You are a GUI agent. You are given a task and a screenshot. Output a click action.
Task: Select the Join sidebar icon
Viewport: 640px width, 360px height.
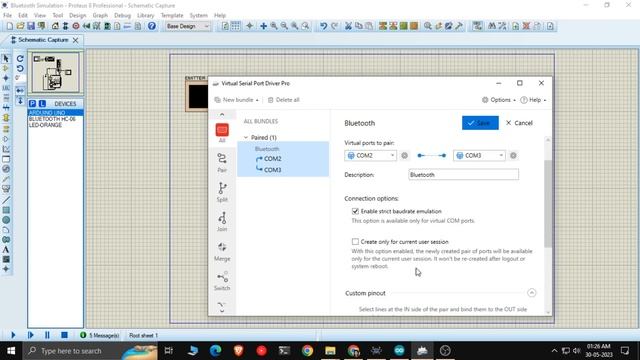222,222
